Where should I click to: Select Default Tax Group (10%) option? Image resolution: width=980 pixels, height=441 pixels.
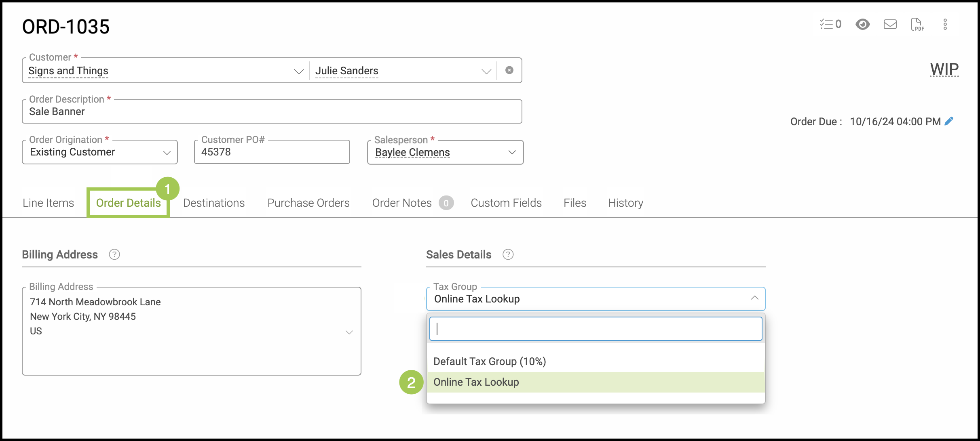tap(490, 361)
